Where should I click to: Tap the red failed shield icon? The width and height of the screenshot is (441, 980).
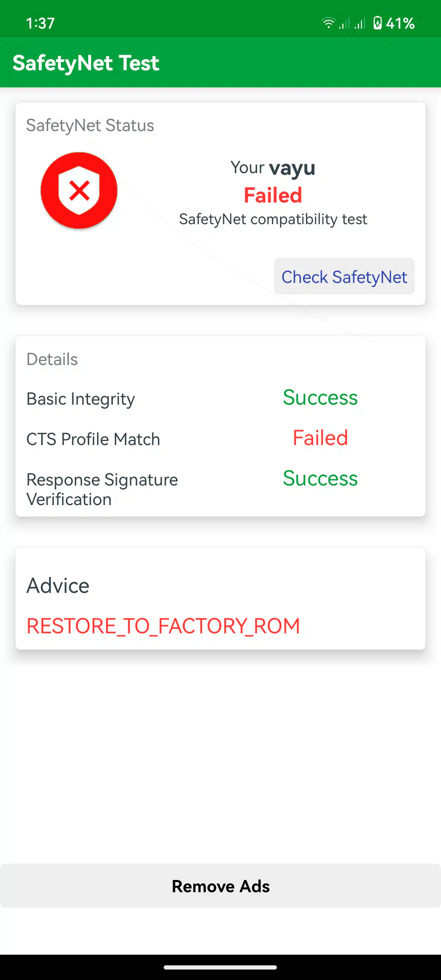79,191
